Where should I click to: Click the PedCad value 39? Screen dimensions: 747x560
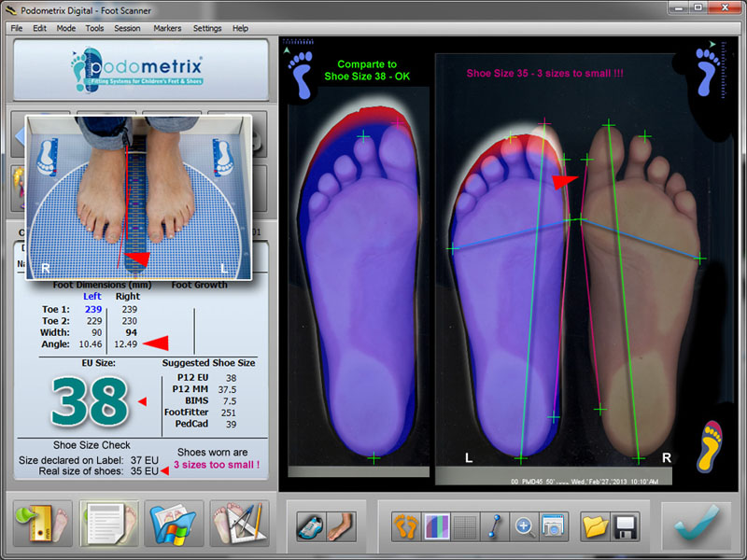[231, 424]
